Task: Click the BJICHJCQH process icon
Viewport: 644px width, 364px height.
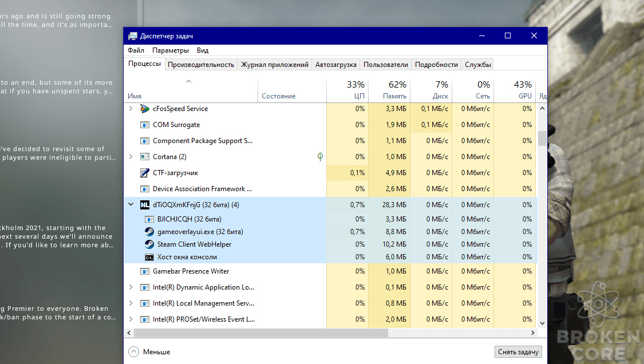Action: [x=149, y=219]
